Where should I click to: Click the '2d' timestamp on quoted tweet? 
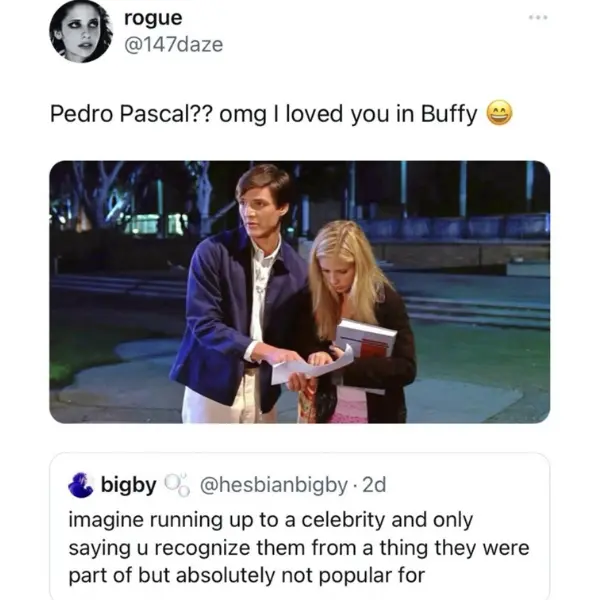pyautogui.click(x=375, y=485)
